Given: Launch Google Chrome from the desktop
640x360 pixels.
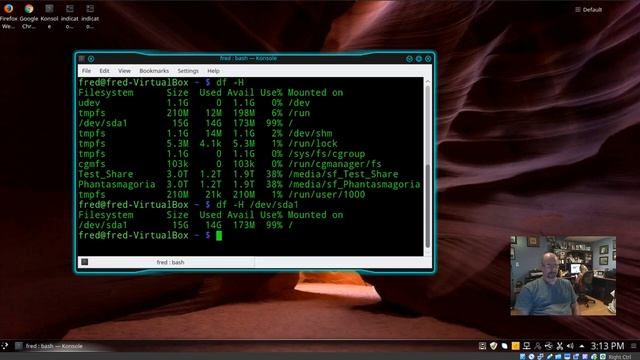Looking at the screenshot, I should (x=29, y=16).
